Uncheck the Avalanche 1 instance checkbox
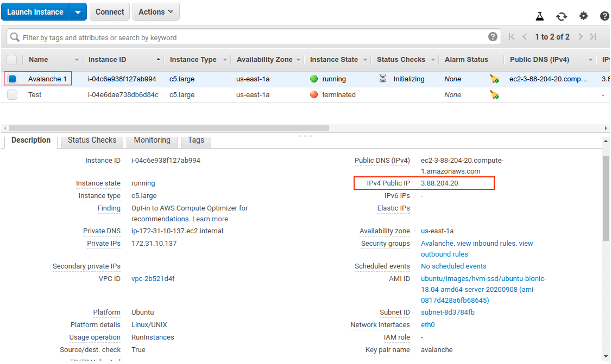Image resolution: width=611 pixels, height=364 pixels. pyautogui.click(x=12, y=79)
